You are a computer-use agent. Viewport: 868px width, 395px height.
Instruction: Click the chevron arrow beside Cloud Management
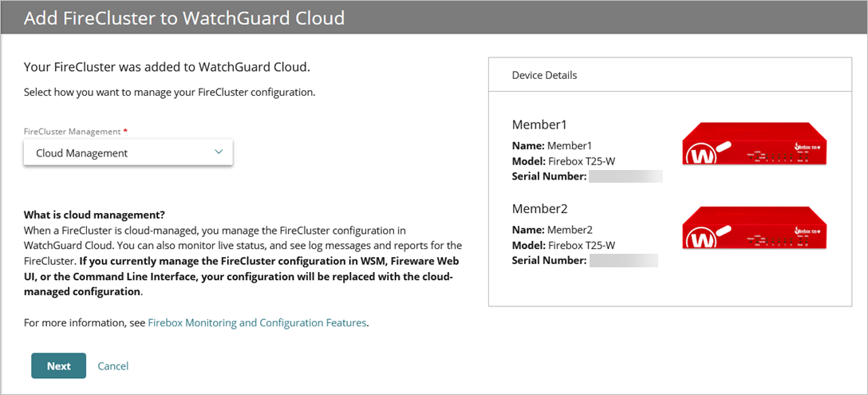219,152
